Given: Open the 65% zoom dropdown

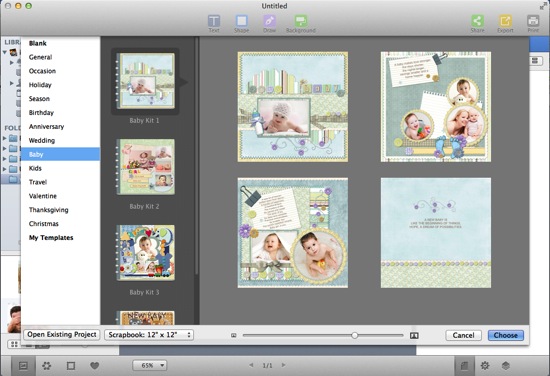Looking at the screenshot, I should click(149, 365).
